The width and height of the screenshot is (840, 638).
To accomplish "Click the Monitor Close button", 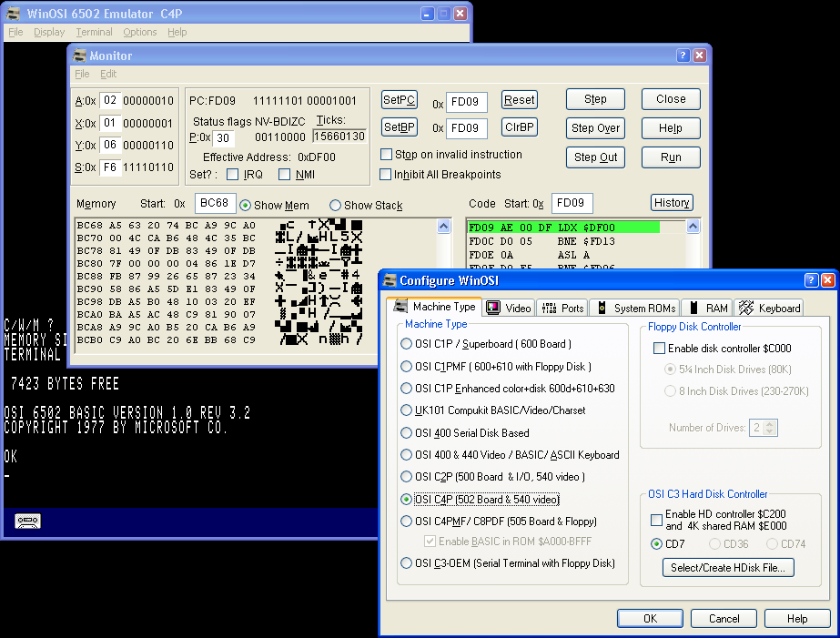I will pyautogui.click(x=671, y=99).
